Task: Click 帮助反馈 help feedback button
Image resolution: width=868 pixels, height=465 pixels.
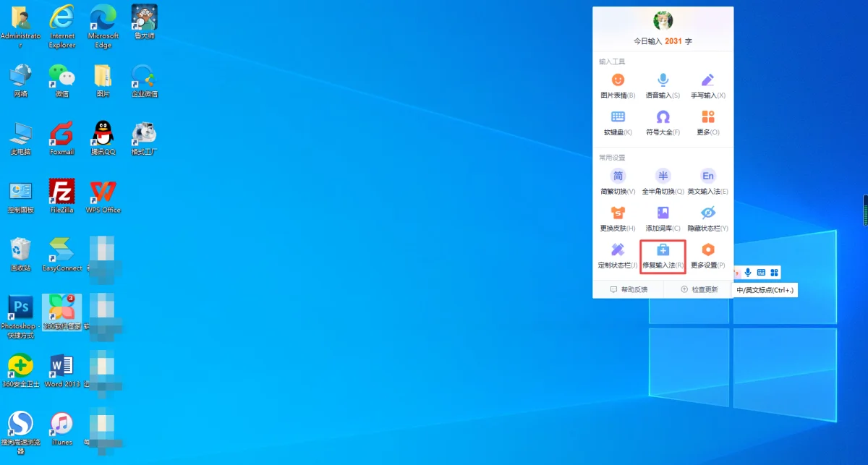Action: click(629, 289)
